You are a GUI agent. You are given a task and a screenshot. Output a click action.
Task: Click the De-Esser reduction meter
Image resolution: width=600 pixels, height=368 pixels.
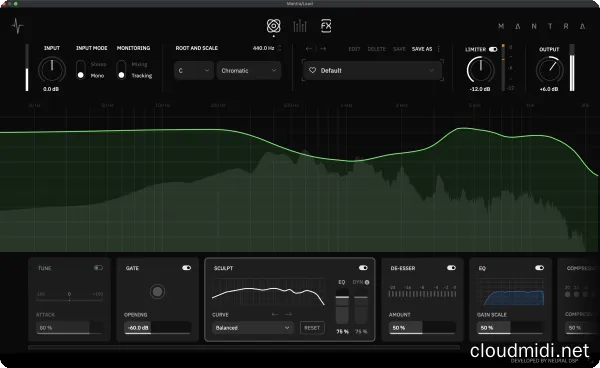[422, 294]
